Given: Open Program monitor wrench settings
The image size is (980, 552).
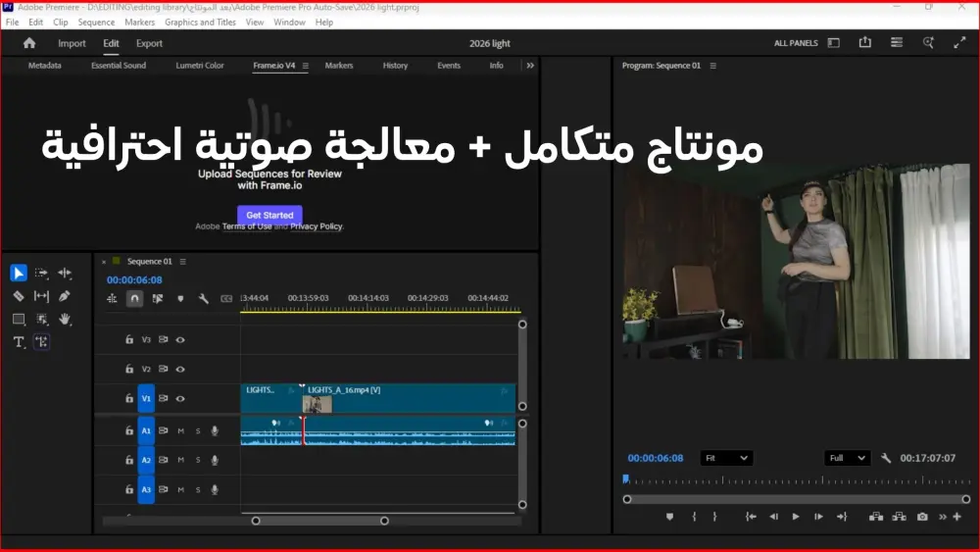Looking at the screenshot, I should pos(886,458).
